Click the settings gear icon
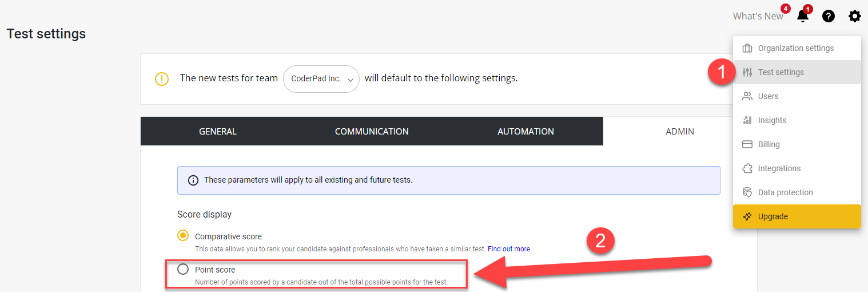 (x=854, y=17)
